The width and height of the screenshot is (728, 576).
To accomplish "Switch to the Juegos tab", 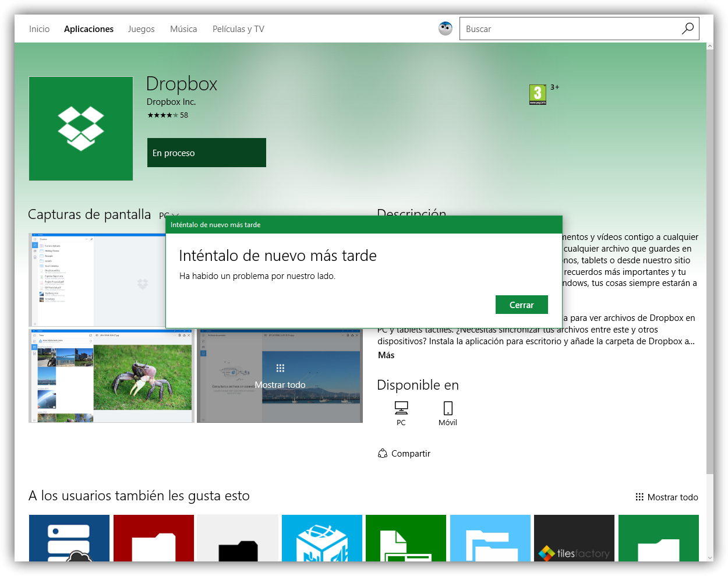I will 141,29.
